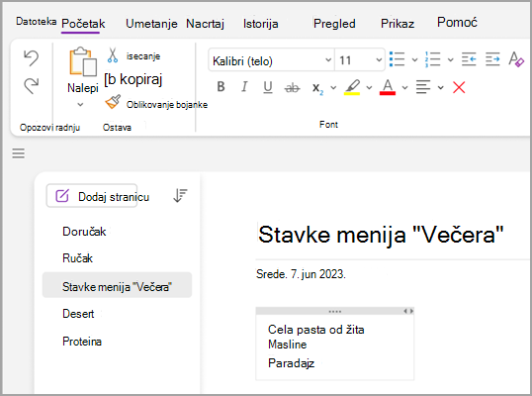Switch to the Nacrtaj tab
The height and width of the screenshot is (396, 532).
click(205, 24)
